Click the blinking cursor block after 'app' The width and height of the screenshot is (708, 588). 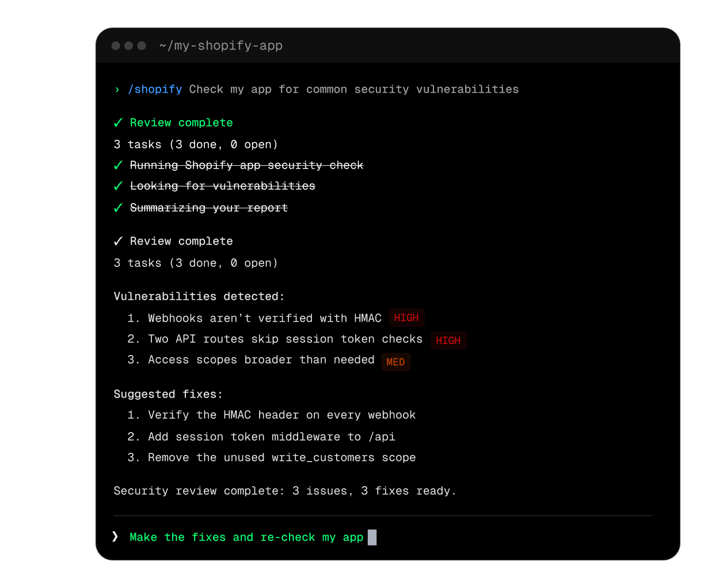tap(372, 537)
